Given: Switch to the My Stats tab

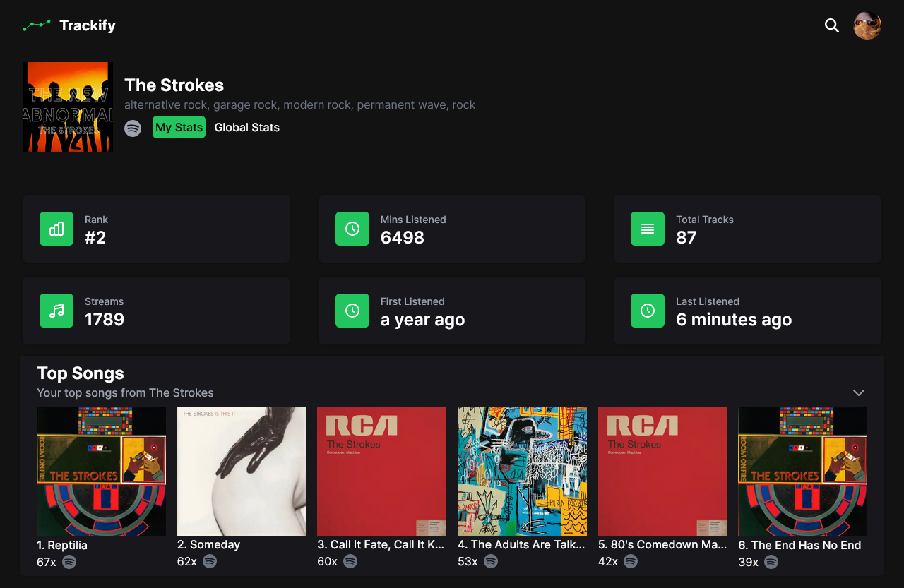Looking at the screenshot, I should click(x=179, y=127).
